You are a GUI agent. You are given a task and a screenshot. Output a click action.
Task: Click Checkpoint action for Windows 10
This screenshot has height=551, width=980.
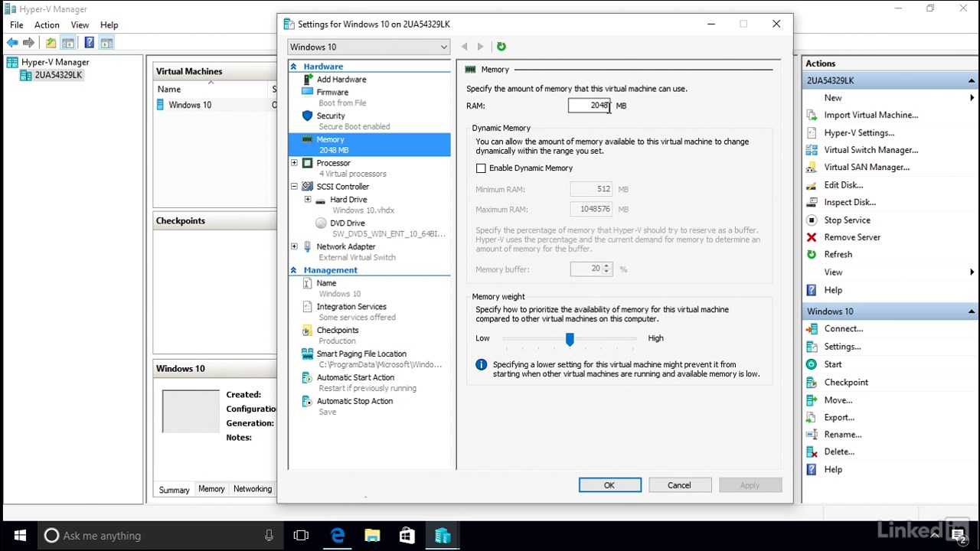[846, 383]
